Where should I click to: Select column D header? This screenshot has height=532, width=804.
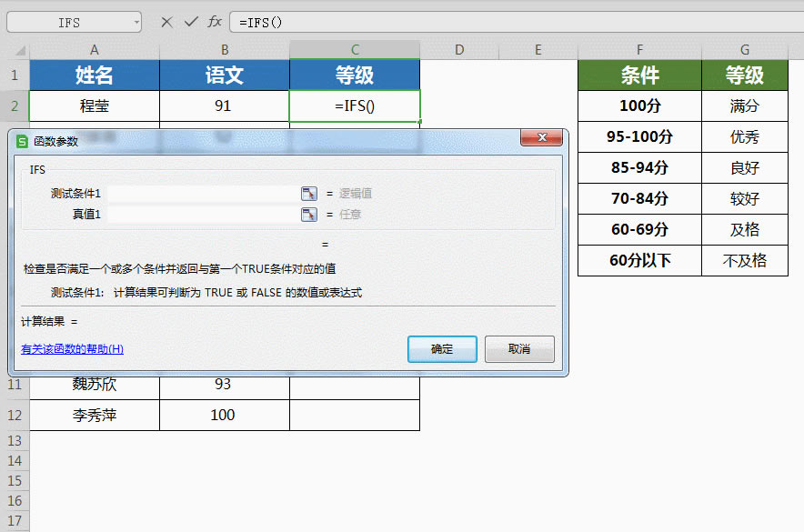point(459,50)
